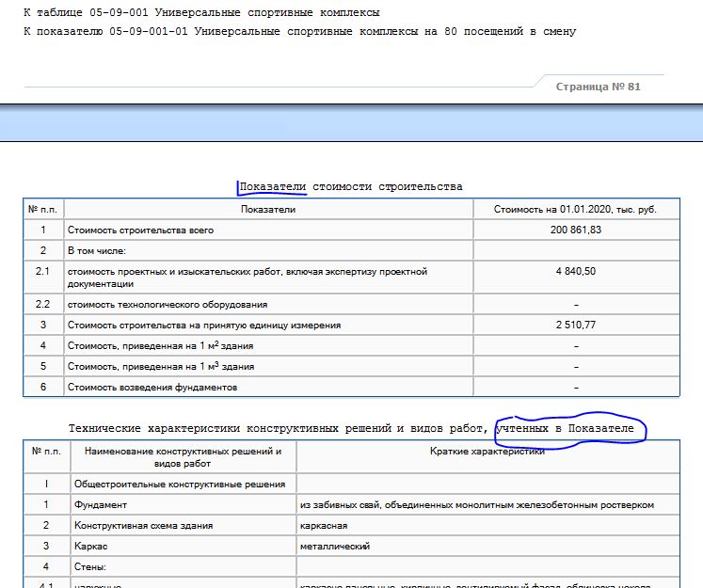Viewport: 703px width, 588px height.
Task: Click the 'Показатели' column header
Action: click(268, 209)
